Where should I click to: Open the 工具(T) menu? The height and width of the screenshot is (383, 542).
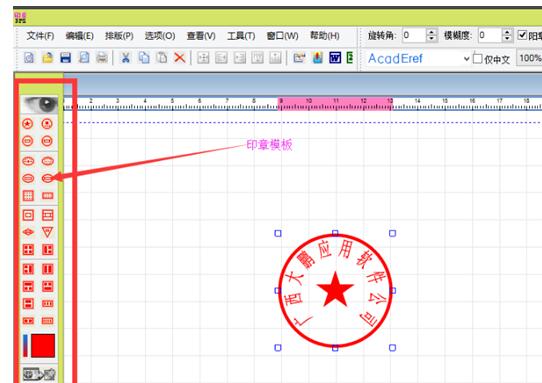click(x=241, y=36)
